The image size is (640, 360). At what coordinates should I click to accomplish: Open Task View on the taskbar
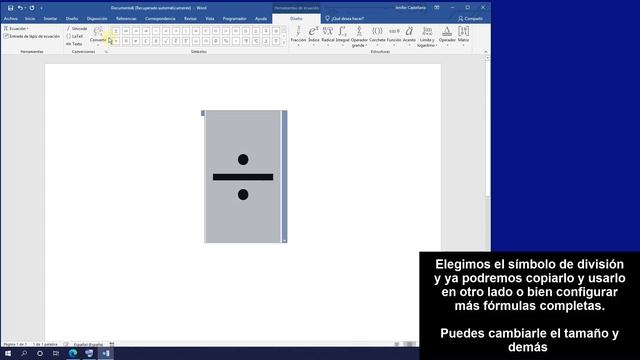56,353
